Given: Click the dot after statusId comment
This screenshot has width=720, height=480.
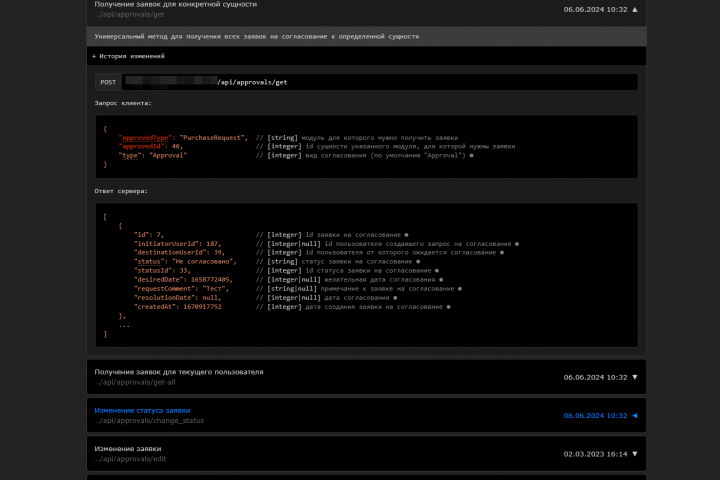Looking at the screenshot, I should [x=437, y=271].
